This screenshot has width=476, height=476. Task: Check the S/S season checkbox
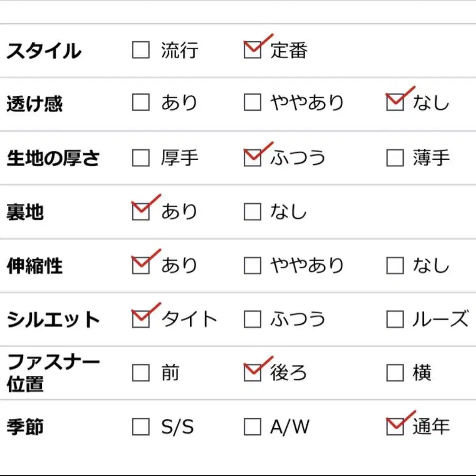[141, 426]
